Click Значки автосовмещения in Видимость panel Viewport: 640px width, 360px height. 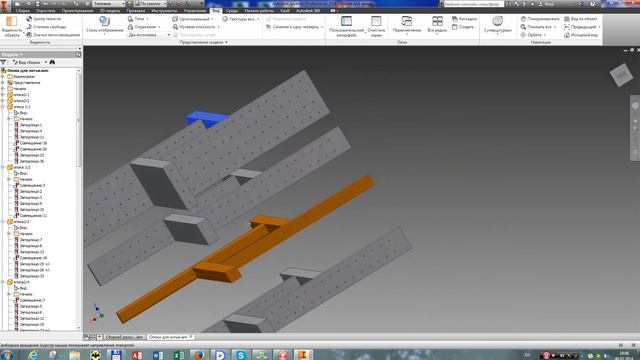tap(53, 35)
